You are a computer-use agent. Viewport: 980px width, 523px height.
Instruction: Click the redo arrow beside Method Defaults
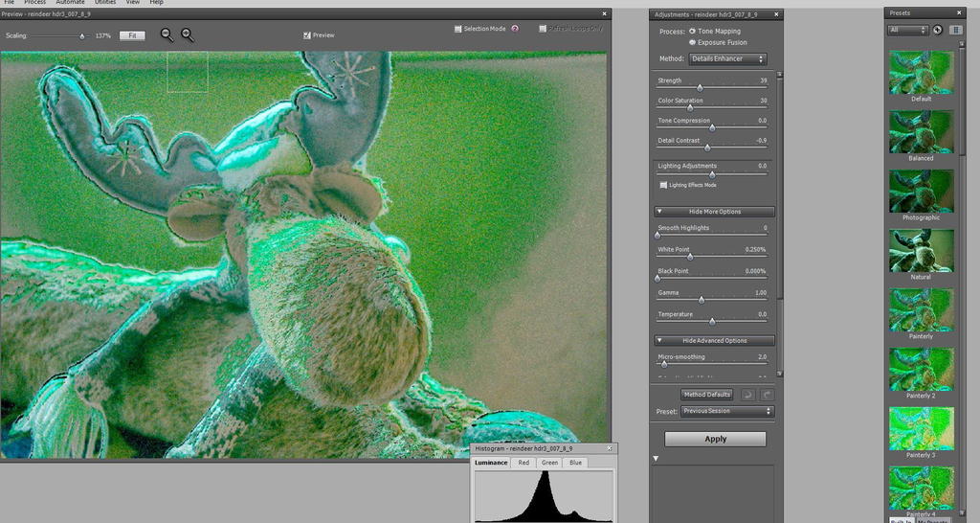tap(767, 395)
